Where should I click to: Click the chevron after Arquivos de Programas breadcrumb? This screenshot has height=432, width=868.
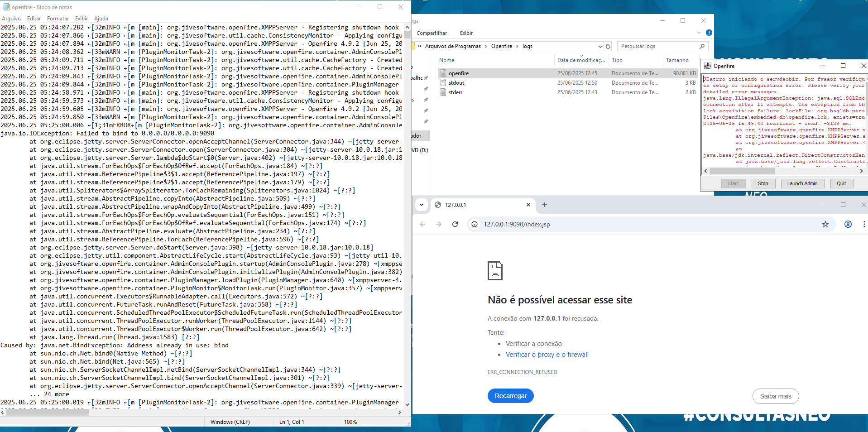[486, 46]
